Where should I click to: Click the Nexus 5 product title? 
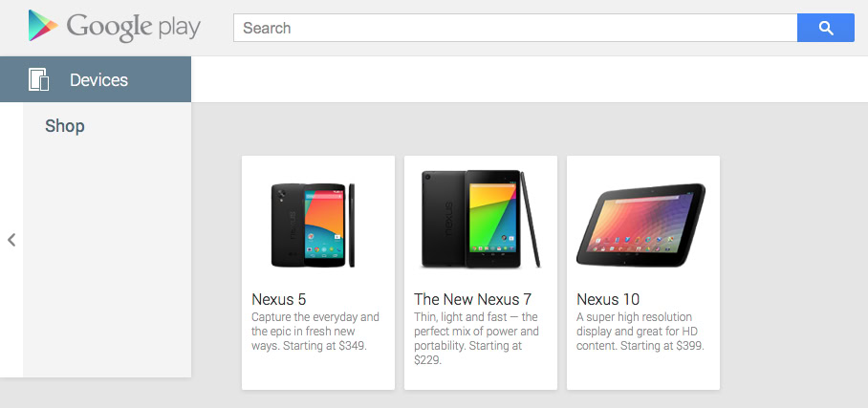[279, 299]
